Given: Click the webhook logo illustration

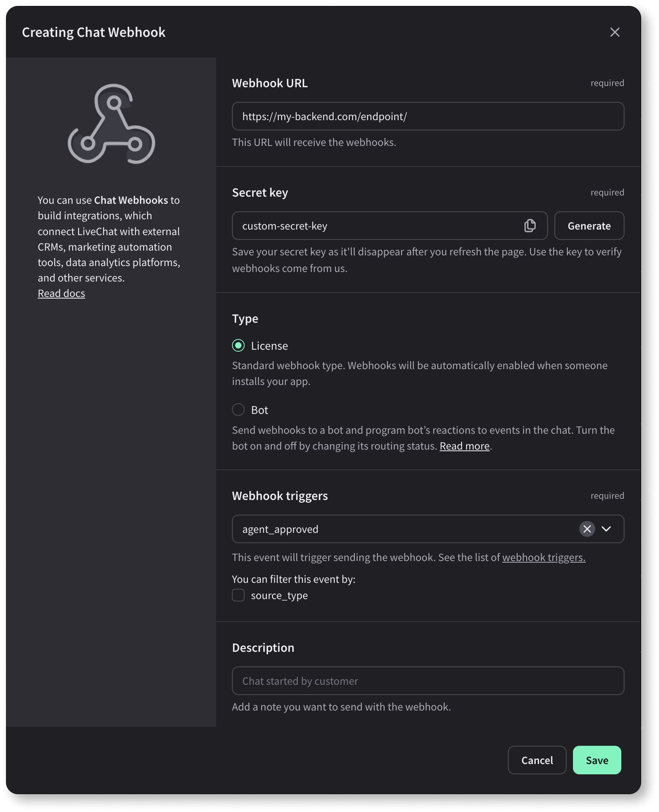Looking at the screenshot, I should pos(111,124).
